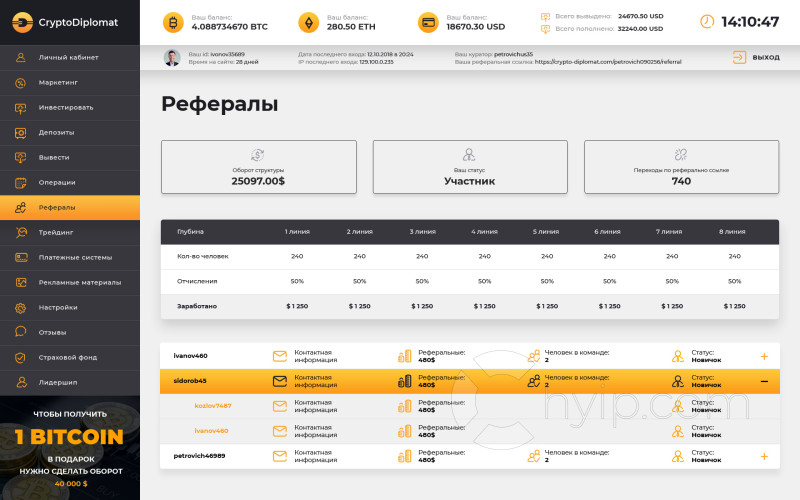Click envelope icon in kozlov7487 row

pyautogui.click(x=280, y=406)
